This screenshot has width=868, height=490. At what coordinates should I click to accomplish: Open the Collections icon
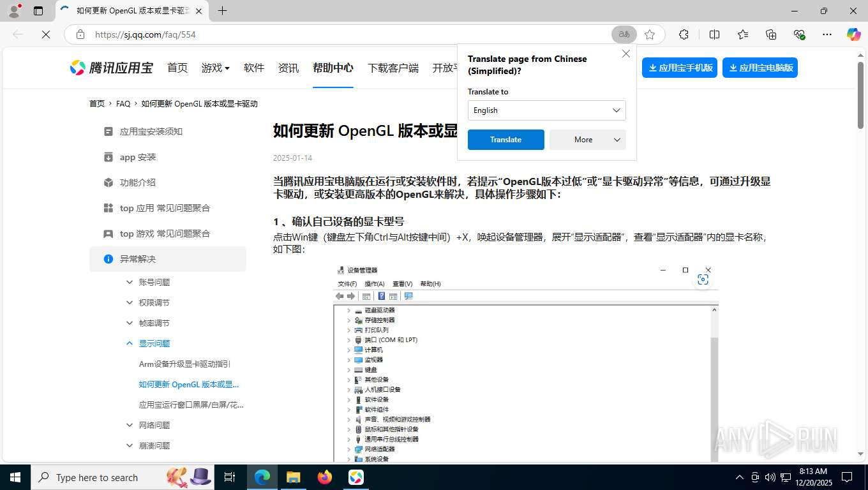click(771, 34)
